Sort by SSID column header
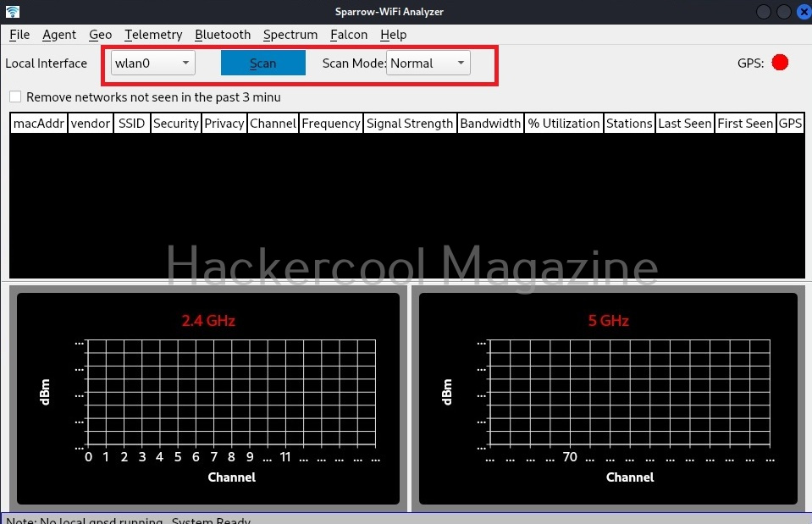This screenshot has width=812, height=524. pyautogui.click(x=131, y=124)
